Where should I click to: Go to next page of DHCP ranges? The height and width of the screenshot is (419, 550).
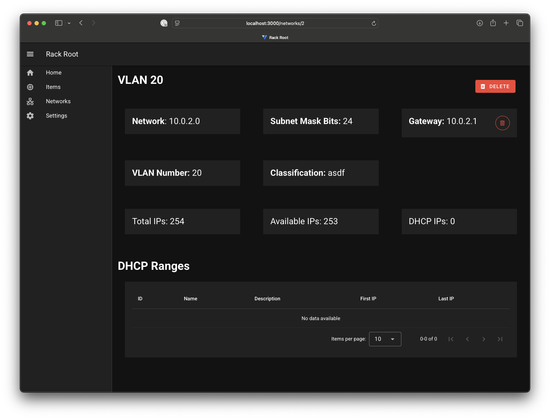click(484, 339)
